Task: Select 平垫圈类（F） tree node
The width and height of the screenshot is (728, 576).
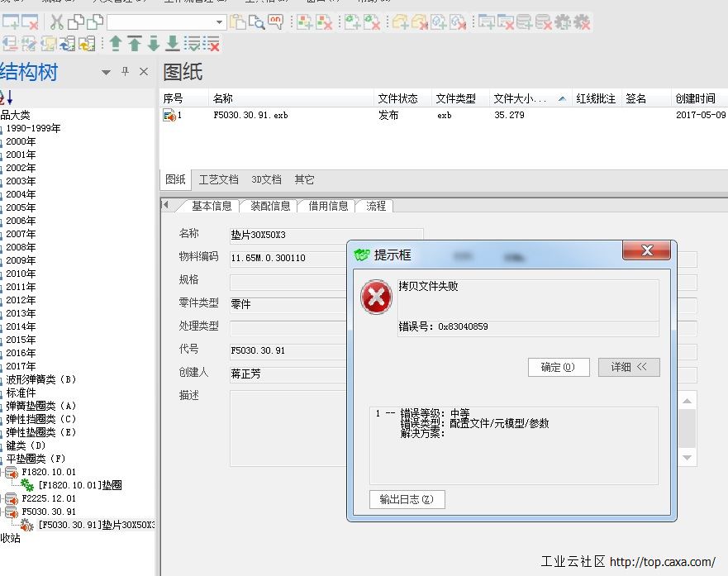Action: (x=36, y=459)
